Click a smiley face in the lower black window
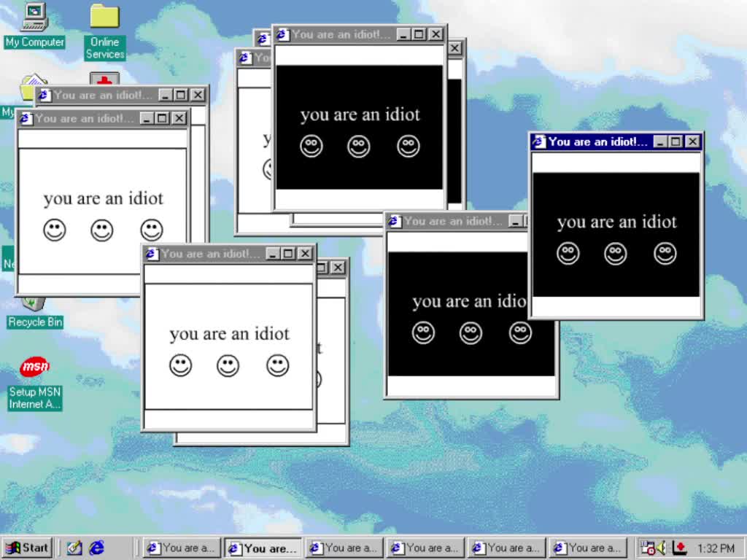Screen dimensions: 747x560 (x=471, y=332)
